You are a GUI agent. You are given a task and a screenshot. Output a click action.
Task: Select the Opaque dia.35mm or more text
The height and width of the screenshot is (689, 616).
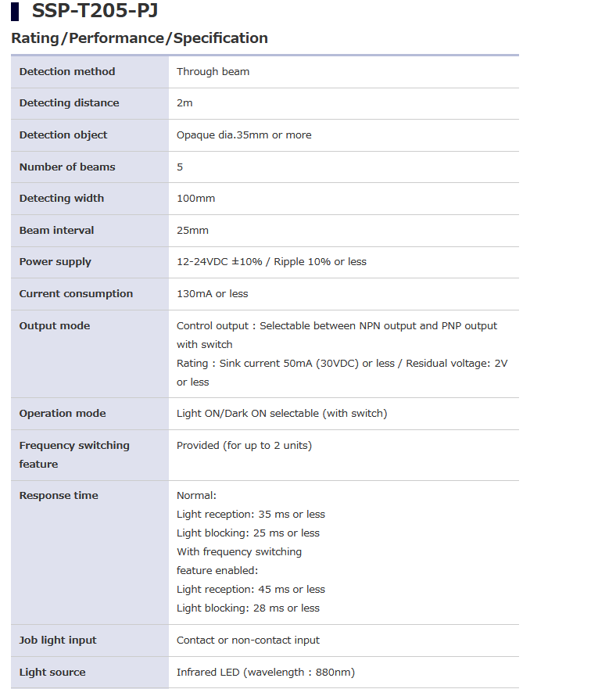(244, 135)
